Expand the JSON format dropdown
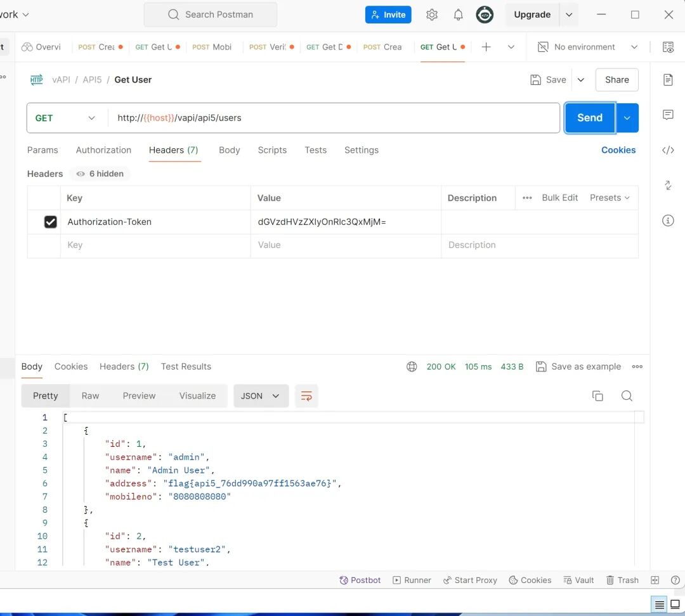Viewport: 685px width, 616px height. click(261, 396)
